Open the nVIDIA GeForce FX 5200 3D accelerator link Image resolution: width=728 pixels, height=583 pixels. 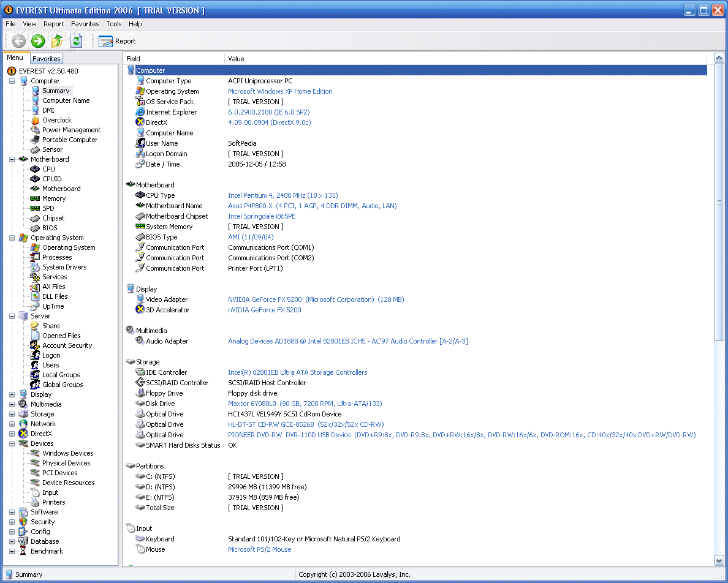(264, 310)
